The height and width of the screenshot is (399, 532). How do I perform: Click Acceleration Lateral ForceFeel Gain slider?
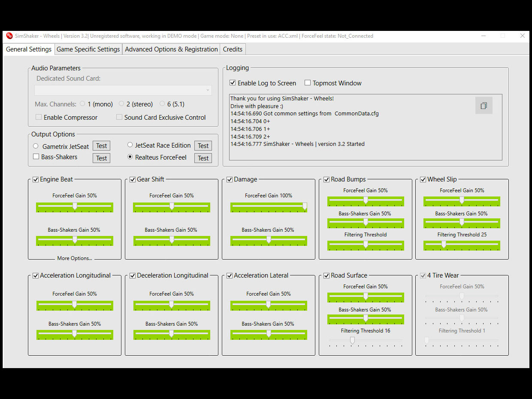coord(269,305)
